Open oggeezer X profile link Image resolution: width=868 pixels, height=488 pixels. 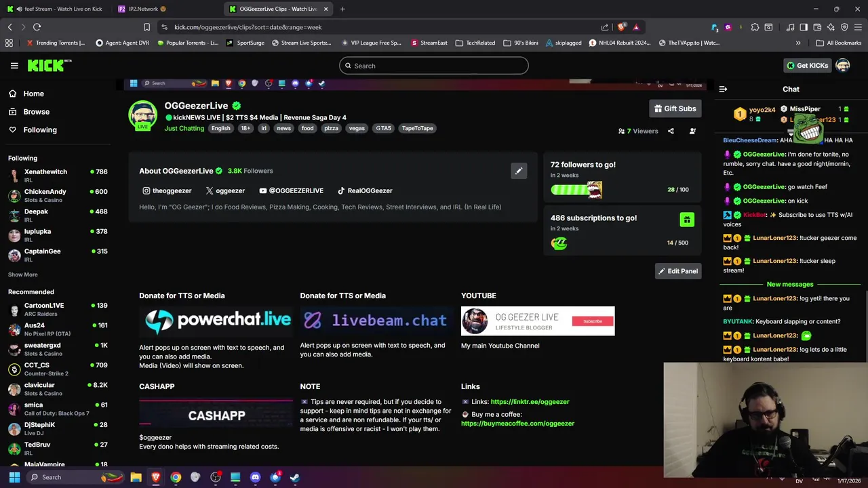pyautogui.click(x=225, y=190)
